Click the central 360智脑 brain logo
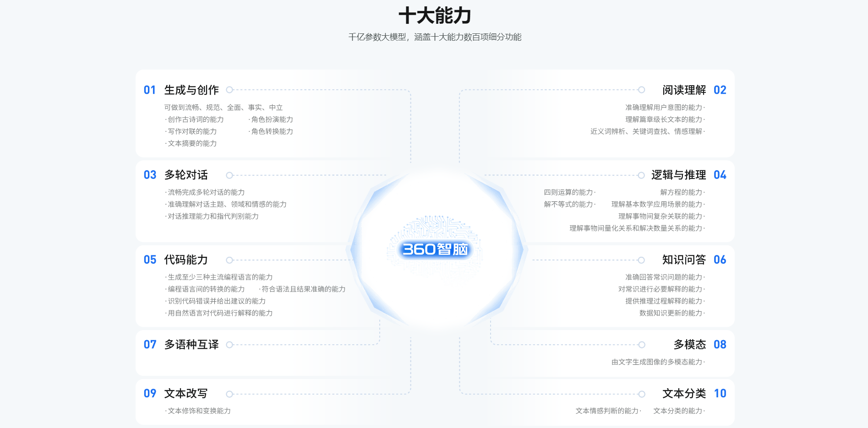Image resolution: width=868 pixels, height=428 pixels. pyautogui.click(x=436, y=250)
